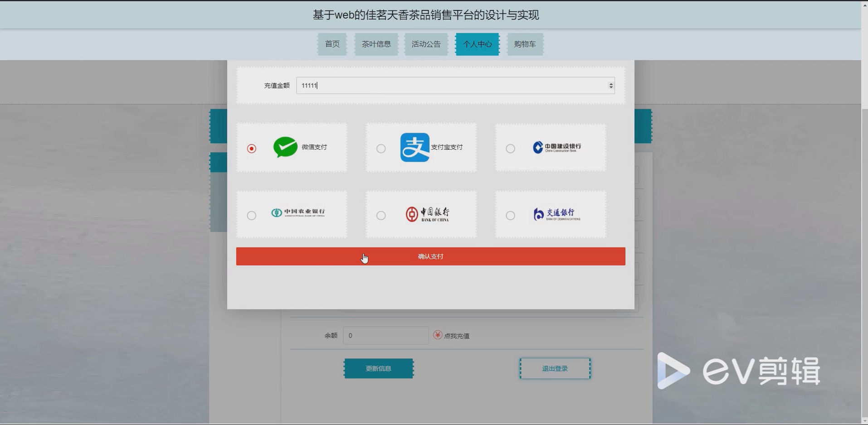Open the 购物车 shopping cart tab
The image size is (868, 425).
525,44
